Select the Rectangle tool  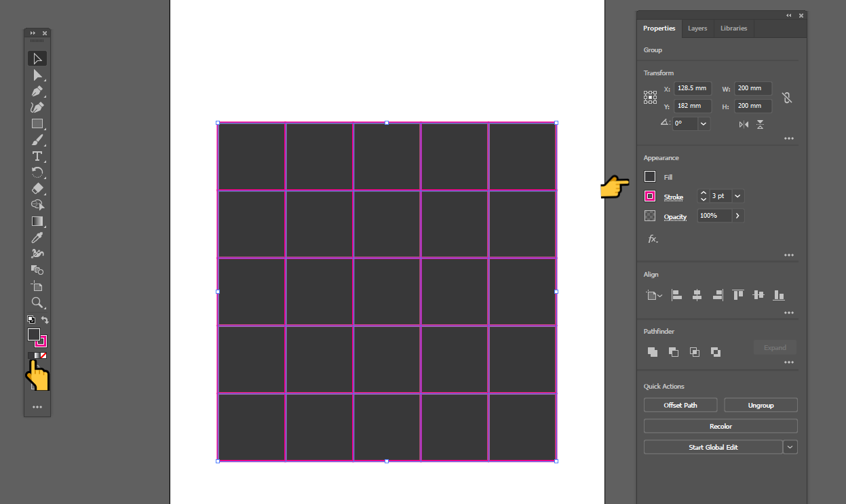(x=37, y=123)
